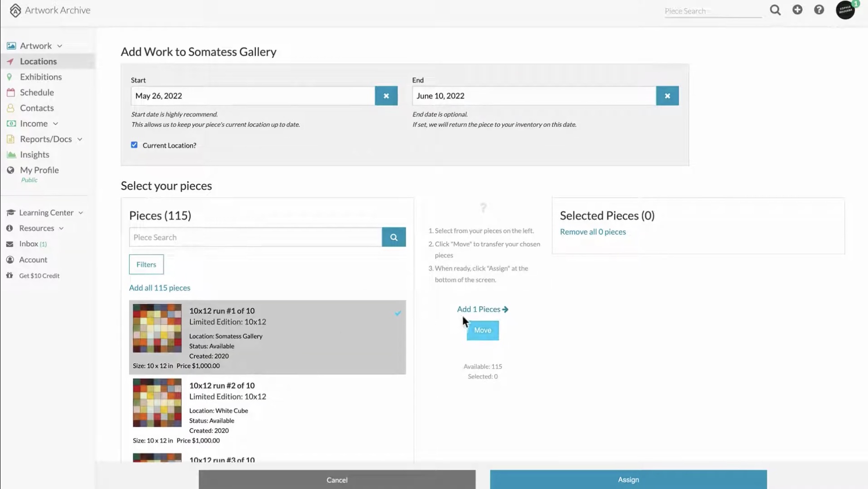
Task: Open the Account menu item
Action: click(x=33, y=260)
